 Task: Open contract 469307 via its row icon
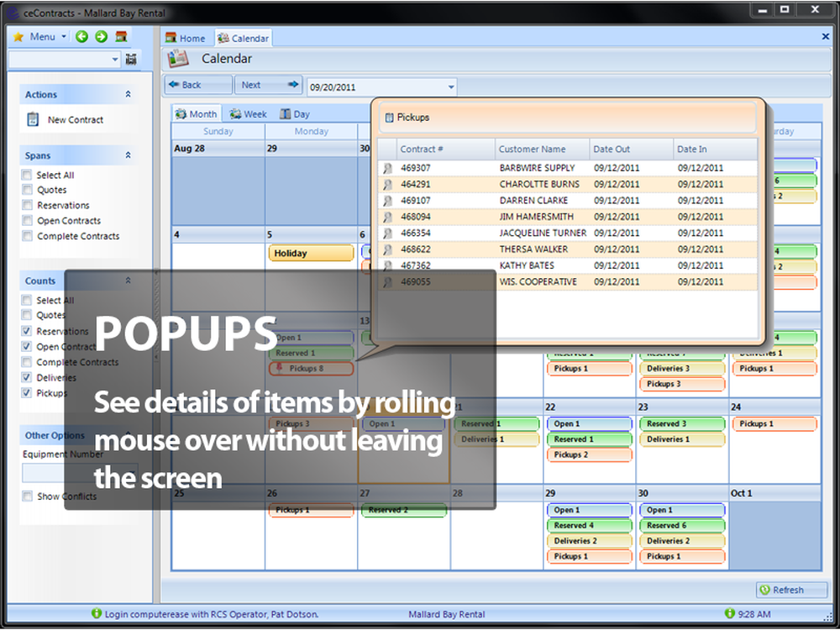click(x=387, y=168)
